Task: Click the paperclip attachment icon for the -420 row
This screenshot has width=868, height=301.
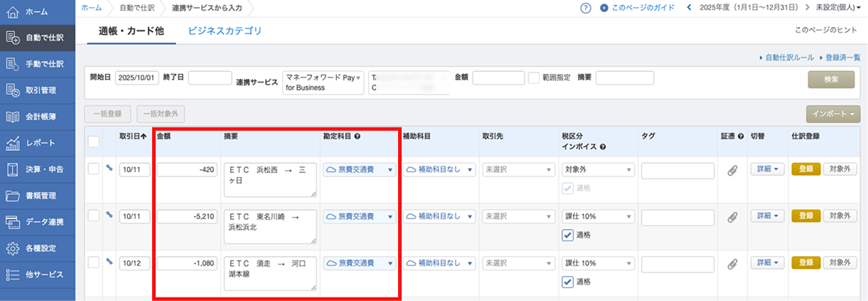Action: coord(732,170)
